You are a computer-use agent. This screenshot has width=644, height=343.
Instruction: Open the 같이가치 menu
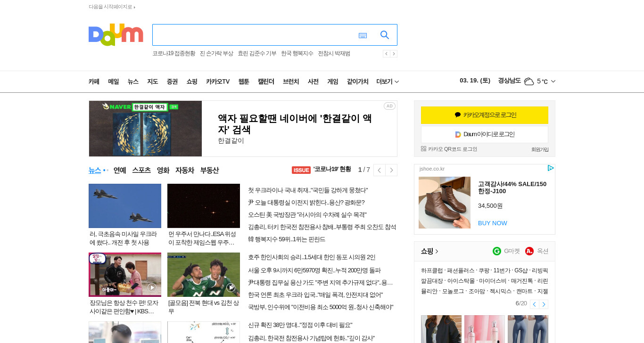[357, 82]
